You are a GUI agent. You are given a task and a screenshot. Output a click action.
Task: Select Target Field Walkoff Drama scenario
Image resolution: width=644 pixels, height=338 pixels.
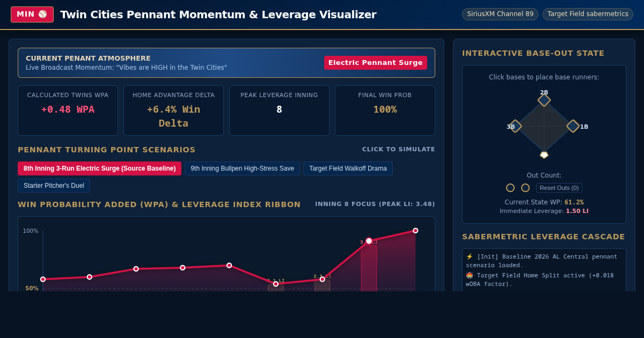[348, 168]
